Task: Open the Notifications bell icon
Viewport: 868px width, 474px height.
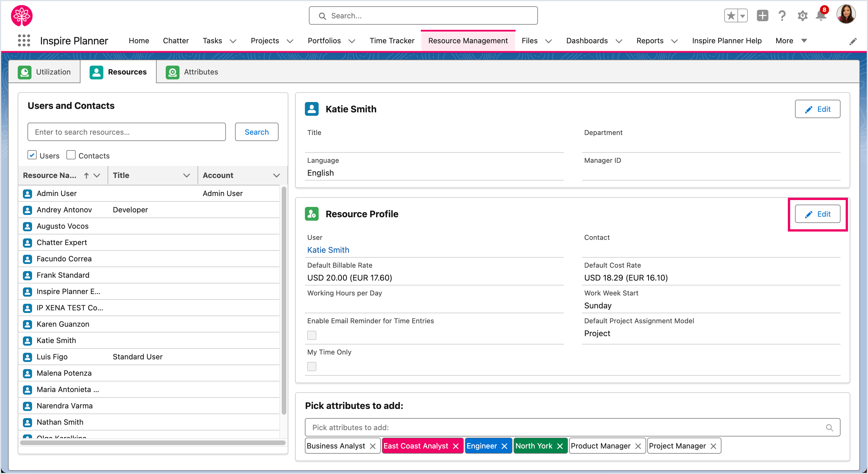Action: tap(821, 15)
